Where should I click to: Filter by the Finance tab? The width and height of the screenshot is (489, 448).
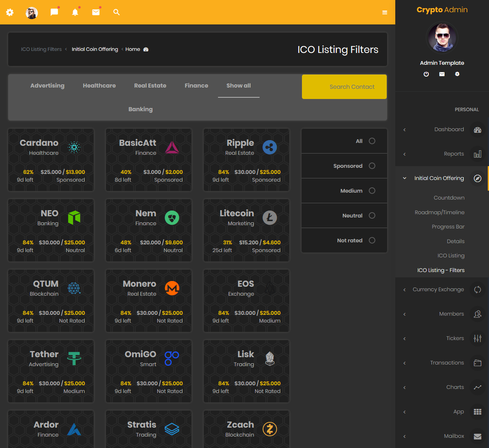tap(196, 86)
